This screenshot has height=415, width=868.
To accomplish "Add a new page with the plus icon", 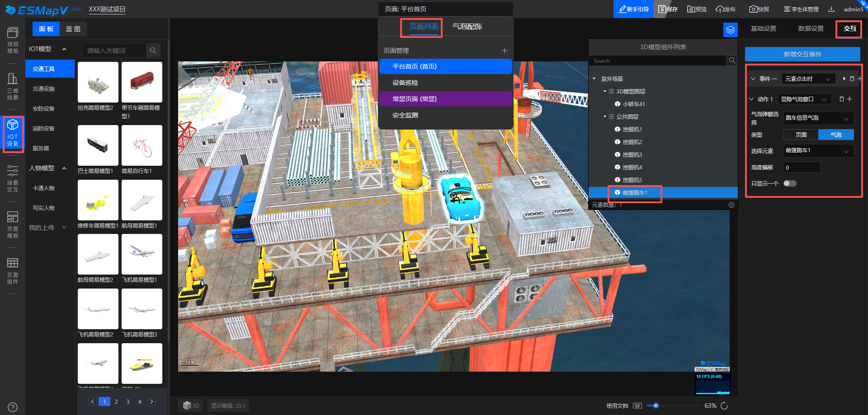I will (x=504, y=51).
